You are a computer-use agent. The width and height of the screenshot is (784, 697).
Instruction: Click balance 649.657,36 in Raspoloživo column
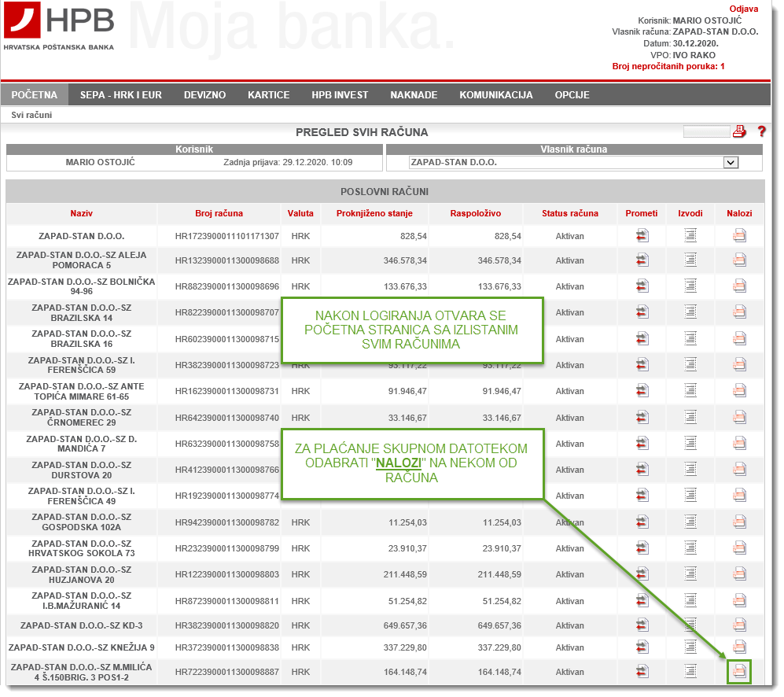499,625
